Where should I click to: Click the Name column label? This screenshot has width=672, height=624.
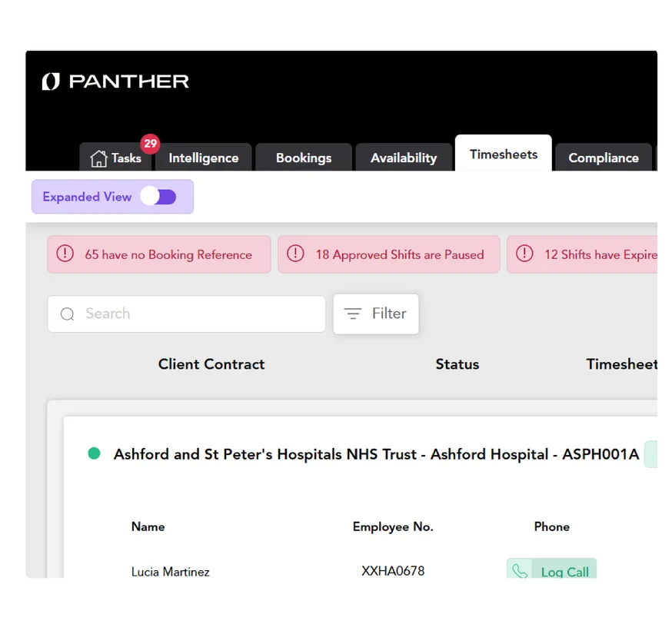[x=148, y=526]
